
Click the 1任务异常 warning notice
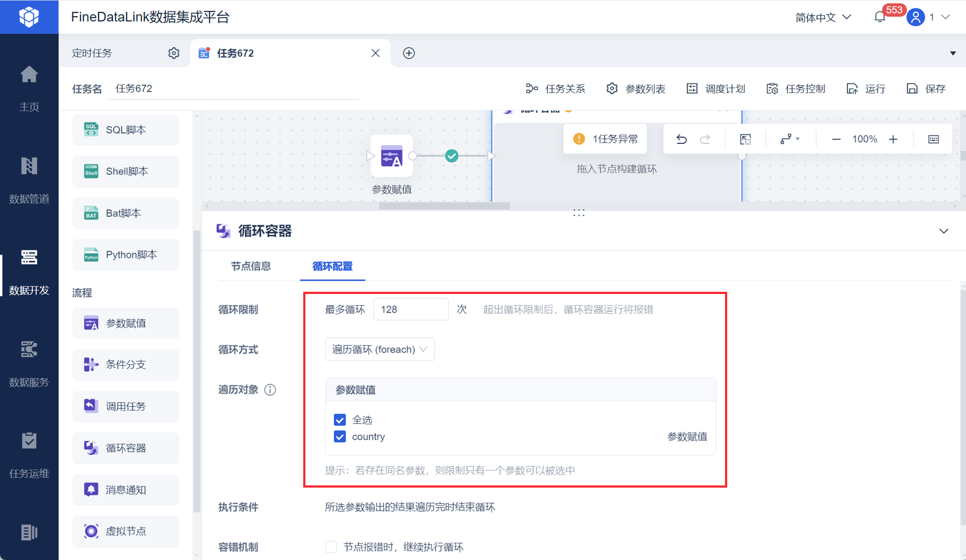(x=605, y=139)
